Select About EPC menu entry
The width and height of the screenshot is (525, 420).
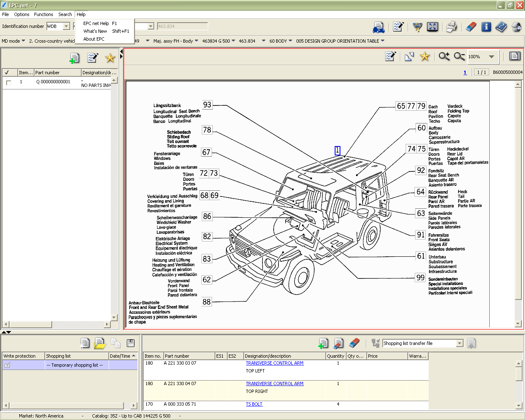pos(105,39)
